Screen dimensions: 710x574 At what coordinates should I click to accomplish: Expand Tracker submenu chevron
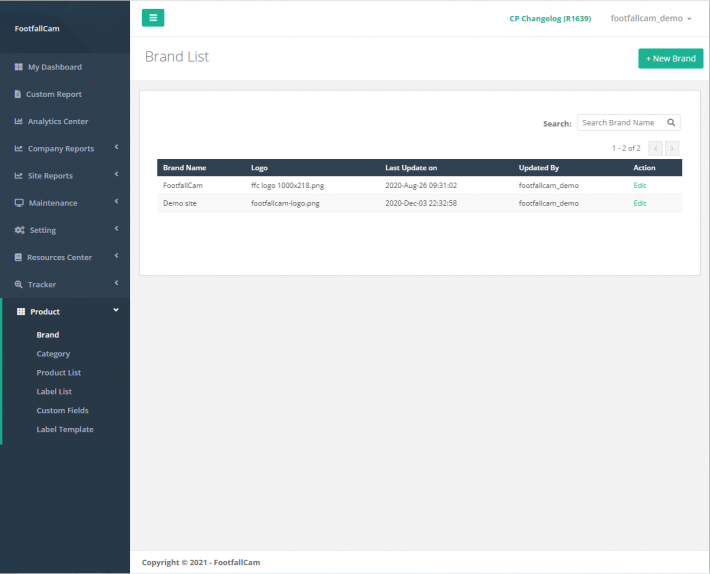click(x=116, y=283)
